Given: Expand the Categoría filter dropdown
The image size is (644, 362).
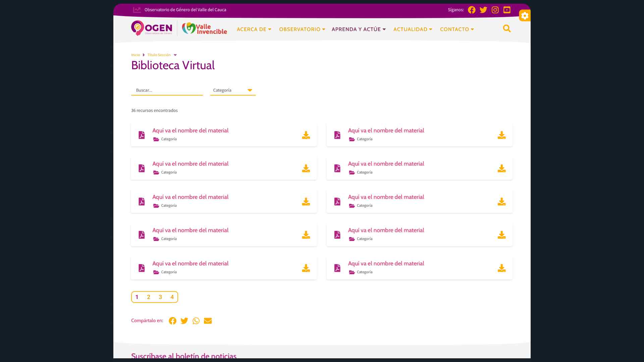Looking at the screenshot, I should [x=233, y=90].
